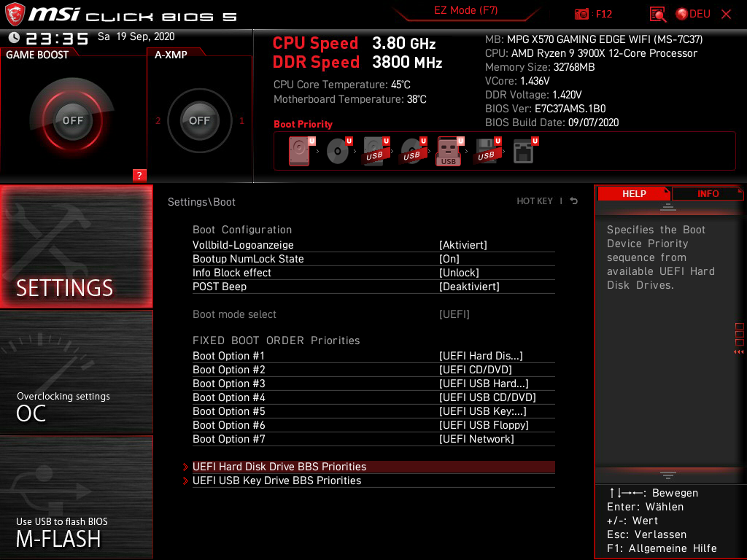Viewport: 747px width, 560px height.
Task: Open the SETTINGS section
Action: pos(76,246)
